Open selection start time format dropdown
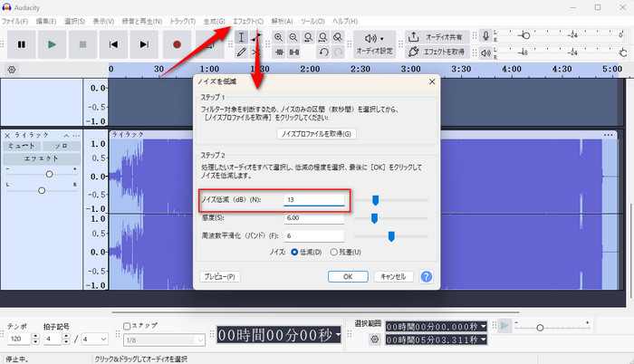The image size is (634, 364). [x=483, y=326]
